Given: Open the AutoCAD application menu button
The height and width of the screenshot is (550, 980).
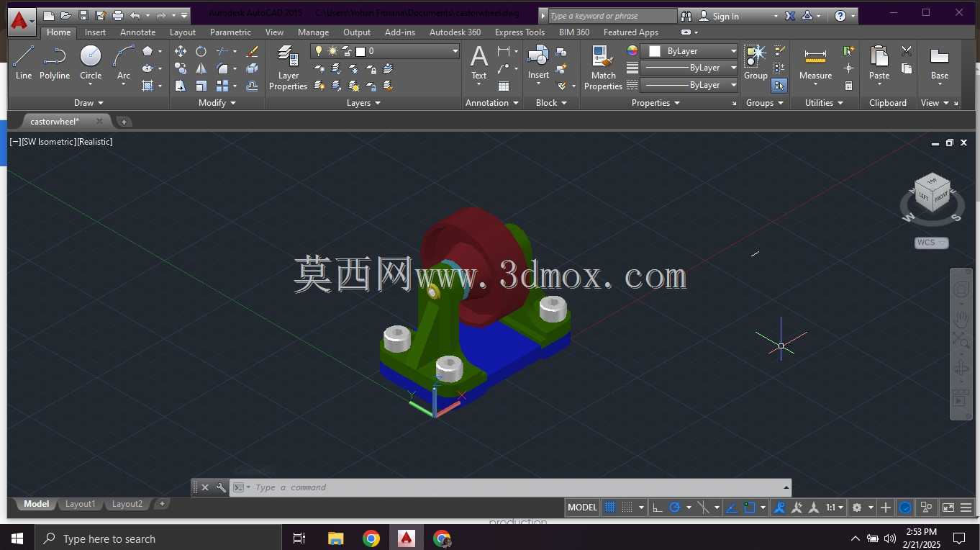Looking at the screenshot, I should click(x=22, y=20).
